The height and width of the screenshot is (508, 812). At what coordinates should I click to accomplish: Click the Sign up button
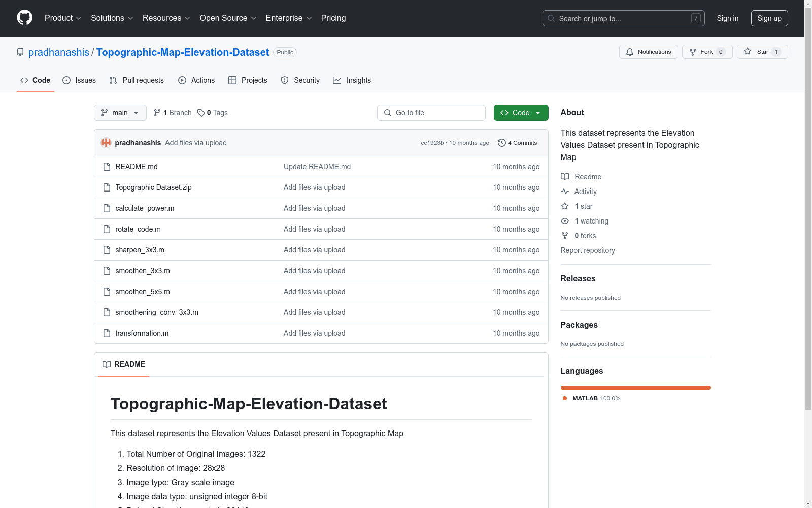tap(769, 18)
